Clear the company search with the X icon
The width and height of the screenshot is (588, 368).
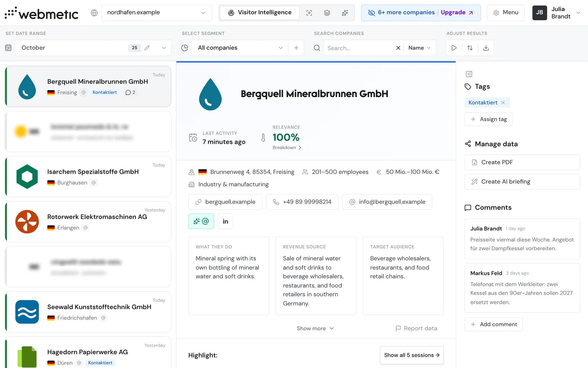click(398, 48)
